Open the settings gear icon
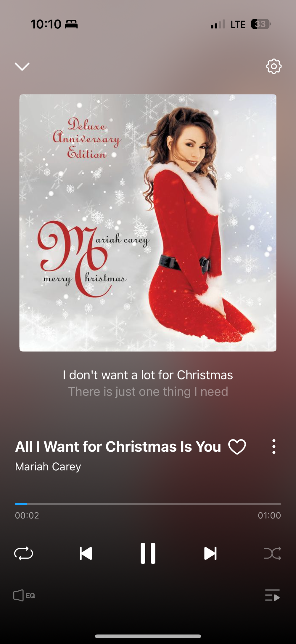Image resolution: width=296 pixels, height=644 pixels. pos(274,66)
